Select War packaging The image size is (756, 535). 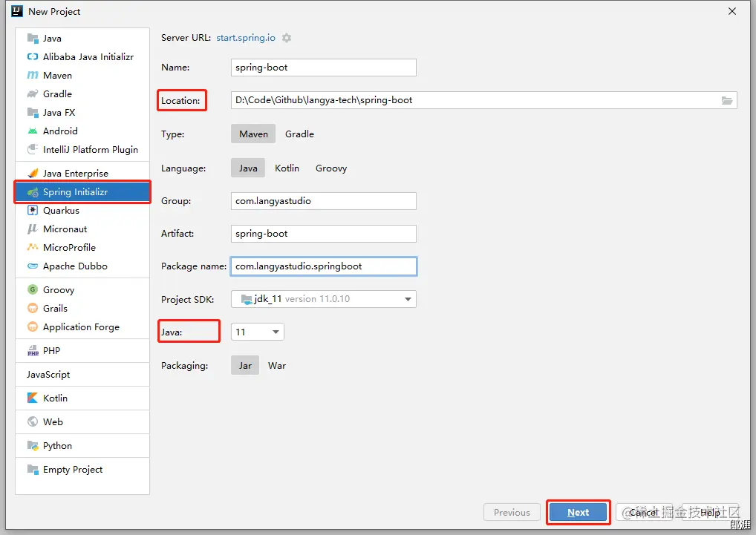point(277,366)
